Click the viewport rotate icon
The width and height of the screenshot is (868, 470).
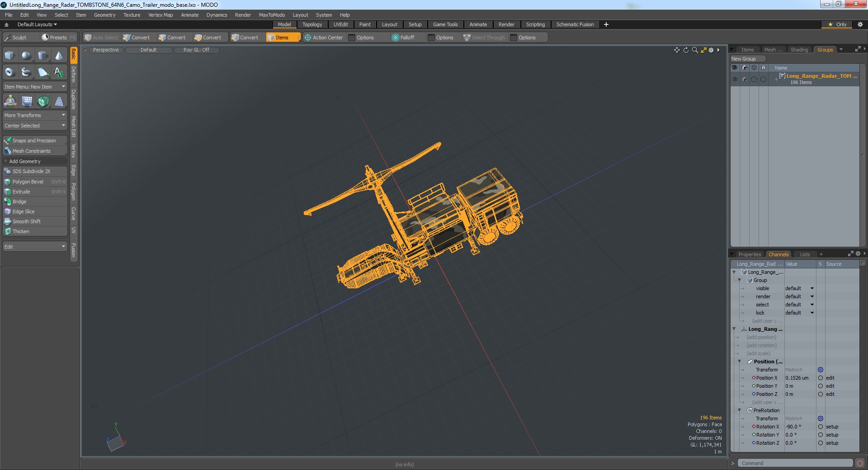tap(686, 50)
